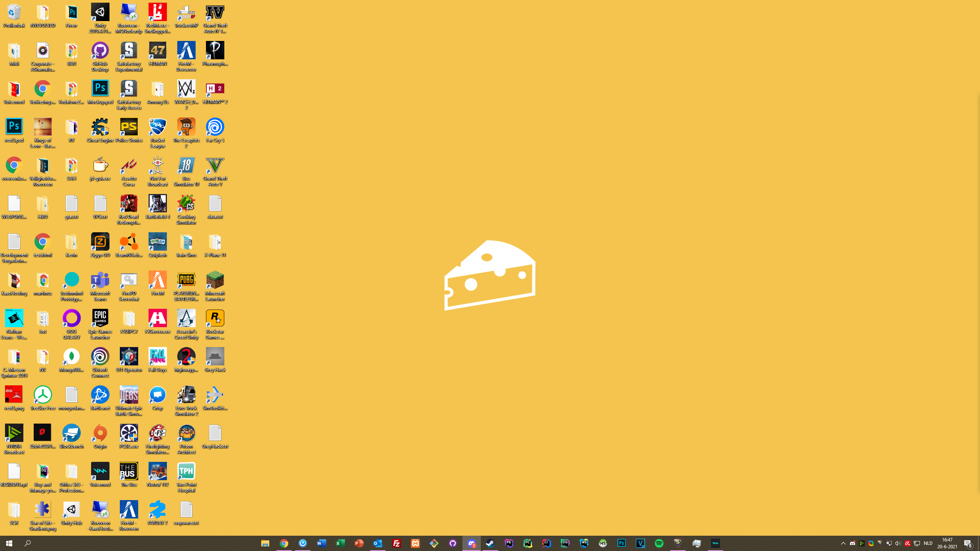The width and height of the screenshot is (980, 551).
Task: Open the Discord tray icon
Action: [x=853, y=543]
